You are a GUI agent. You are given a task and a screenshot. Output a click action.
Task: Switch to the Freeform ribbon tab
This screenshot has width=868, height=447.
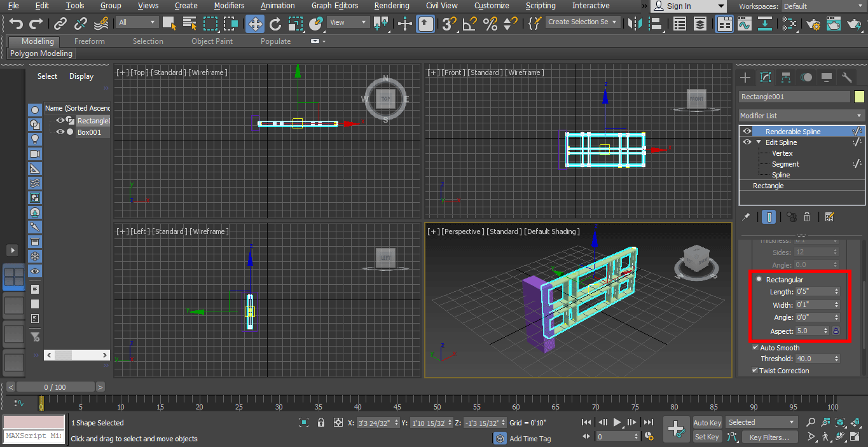[x=88, y=41]
